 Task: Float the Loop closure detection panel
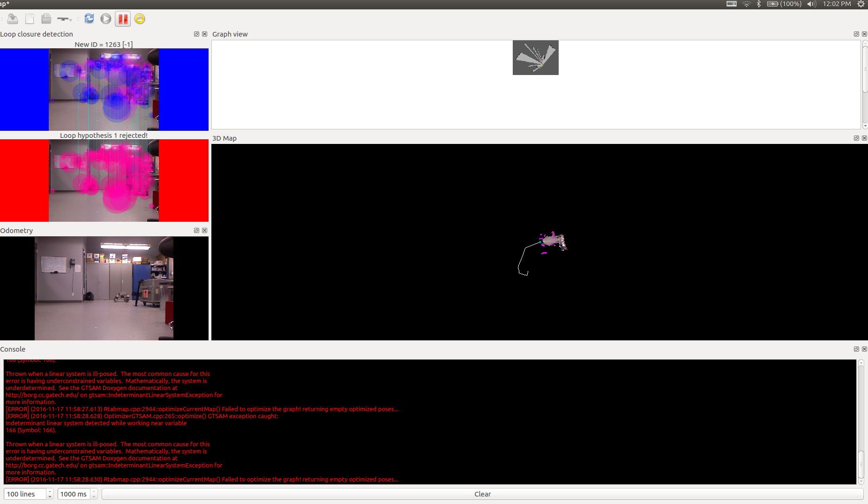coord(197,34)
